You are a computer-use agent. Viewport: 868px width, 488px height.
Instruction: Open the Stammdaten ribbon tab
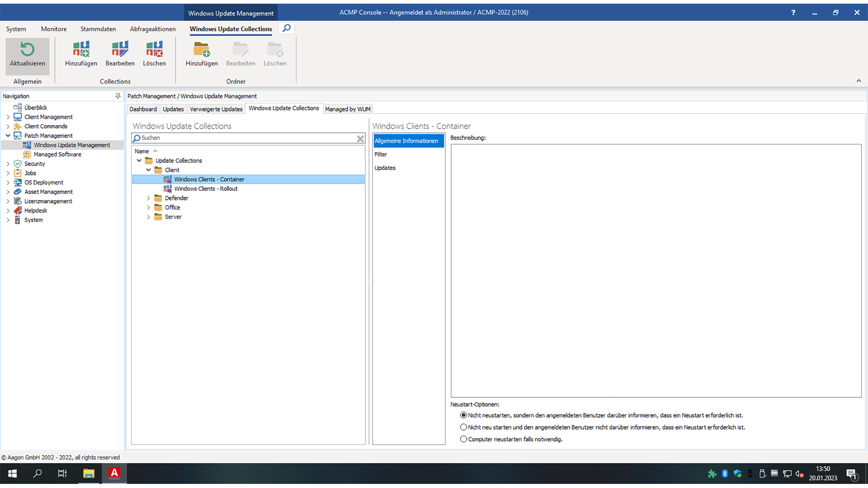[x=98, y=29]
